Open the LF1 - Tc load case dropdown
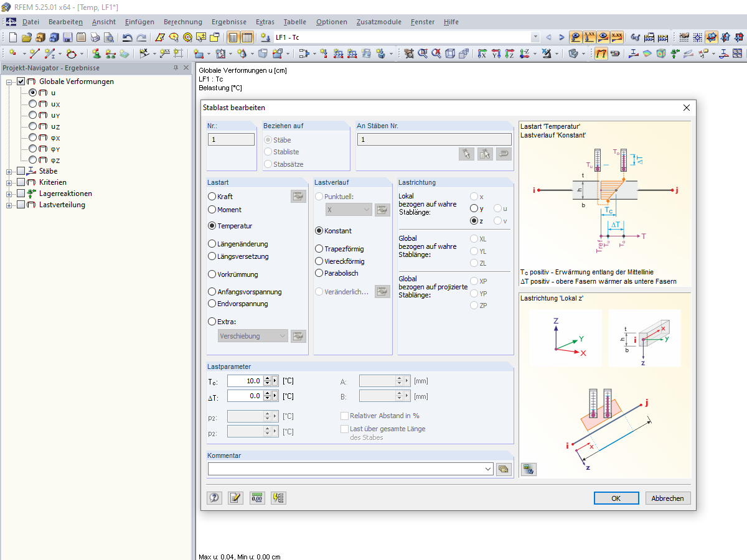The height and width of the screenshot is (560, 747). (x=535, y=37)
